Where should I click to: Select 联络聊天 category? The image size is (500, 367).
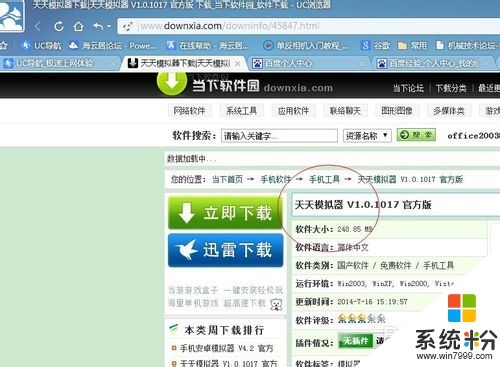point(345,111)
